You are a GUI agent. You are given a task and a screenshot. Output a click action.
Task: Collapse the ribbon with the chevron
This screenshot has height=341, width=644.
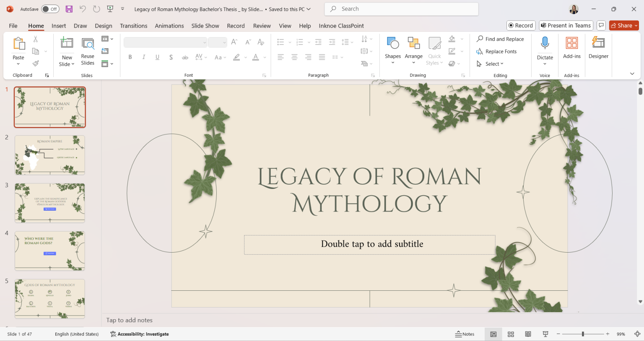click(x=632, y=74)
